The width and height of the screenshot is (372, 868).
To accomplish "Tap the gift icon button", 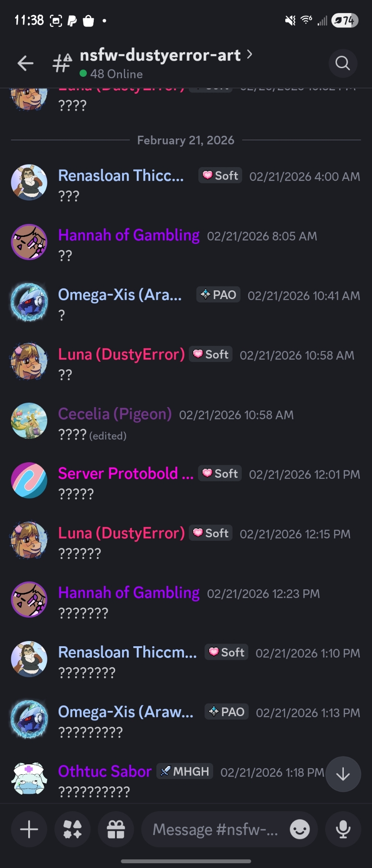I will coord(116,829).
